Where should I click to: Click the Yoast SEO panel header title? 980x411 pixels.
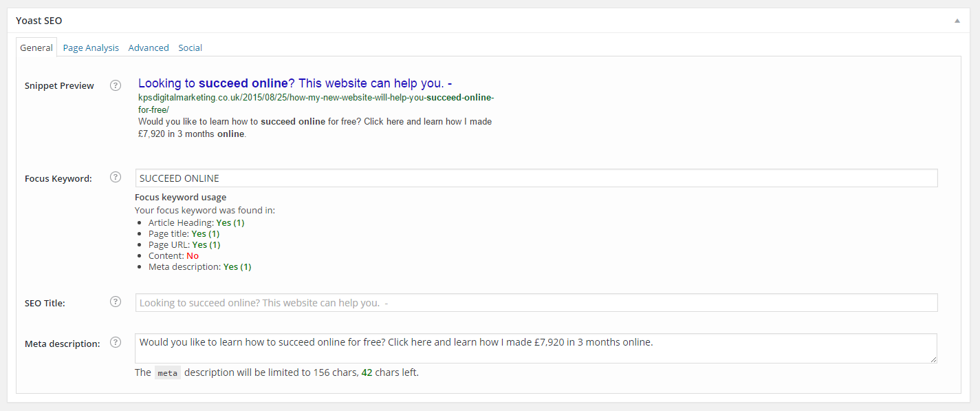point(39,21)
